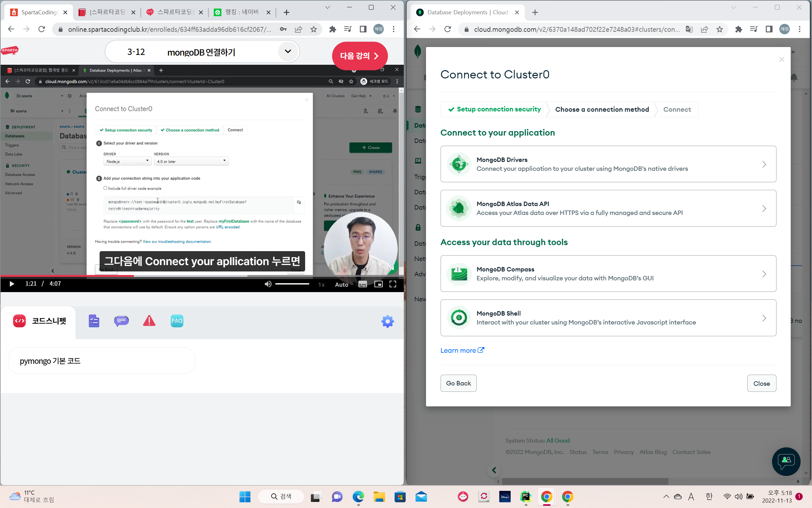
Task: Open the Auto video quality selector
Action: [342, 284]
